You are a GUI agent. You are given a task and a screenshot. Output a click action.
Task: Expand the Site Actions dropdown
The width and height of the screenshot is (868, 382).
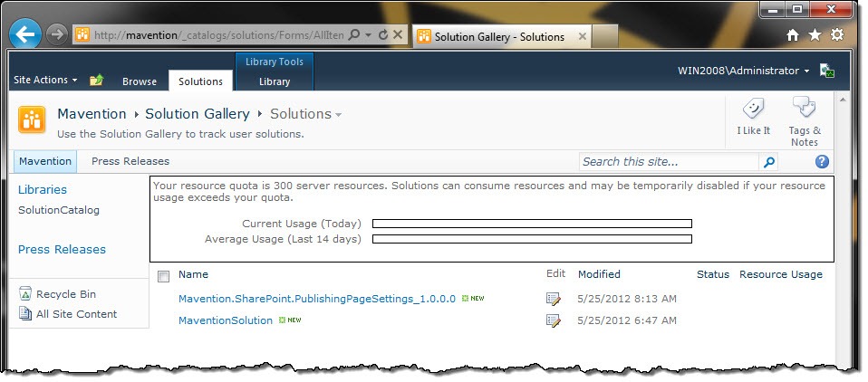click(x=45, y=80)
